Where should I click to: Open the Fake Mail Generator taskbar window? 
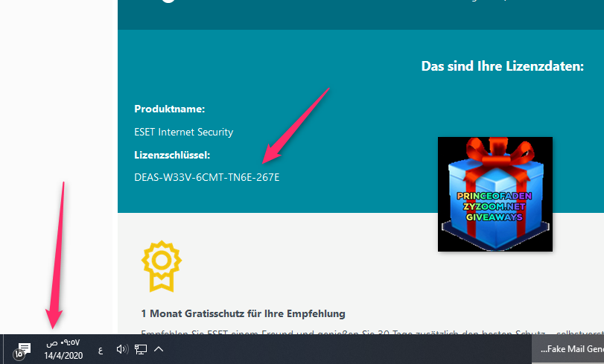coord(568,349)
